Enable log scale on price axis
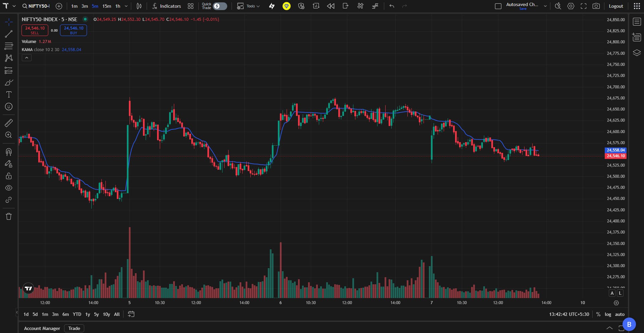This screenshot has width=644, height=333. pos(608,314)
